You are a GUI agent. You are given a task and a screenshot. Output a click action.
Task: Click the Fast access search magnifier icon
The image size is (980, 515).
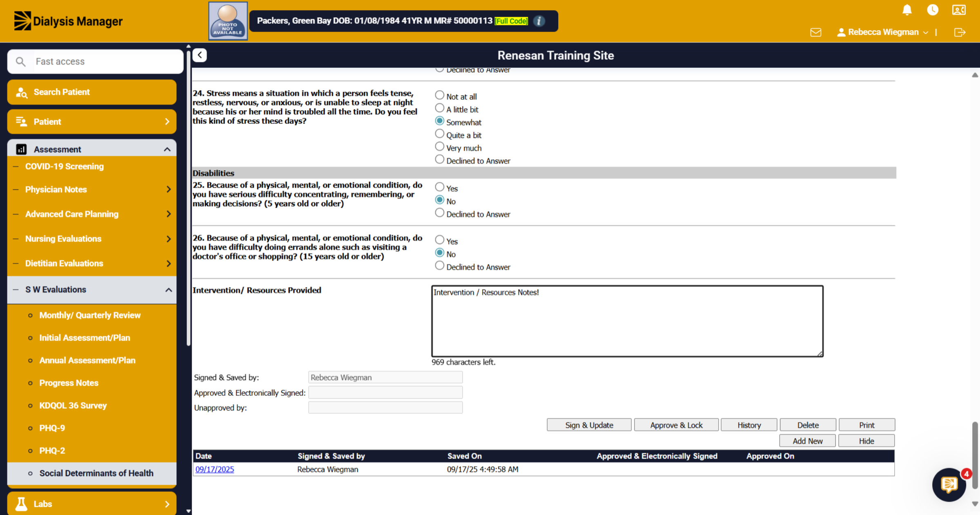pyautogui.click(x=20, y=62)
